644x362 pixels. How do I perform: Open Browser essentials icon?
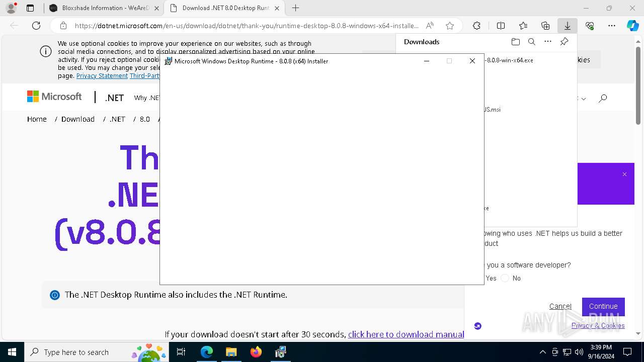590,26
